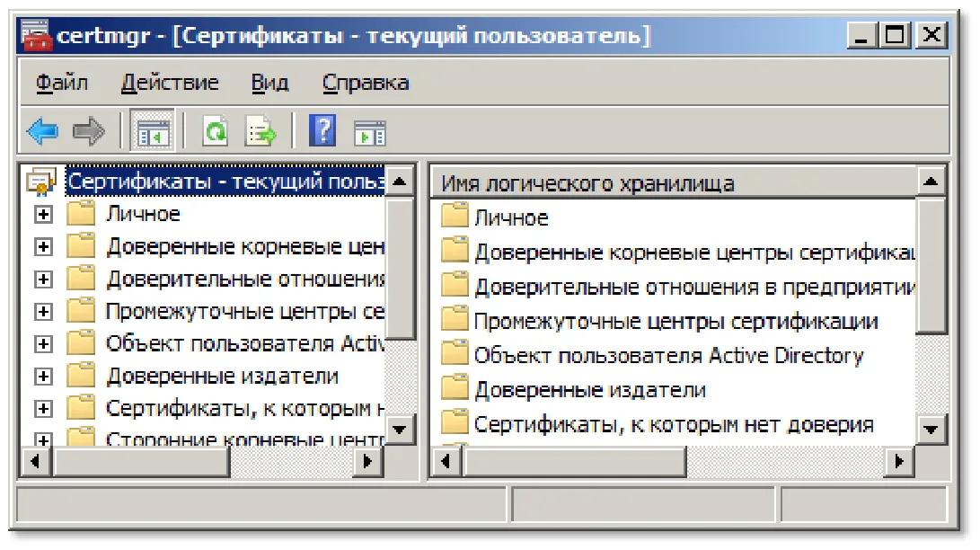Click the Доверенные издатели folder icon in the right list
This screenshot has height=550, width=980.
tap(455, 388)
